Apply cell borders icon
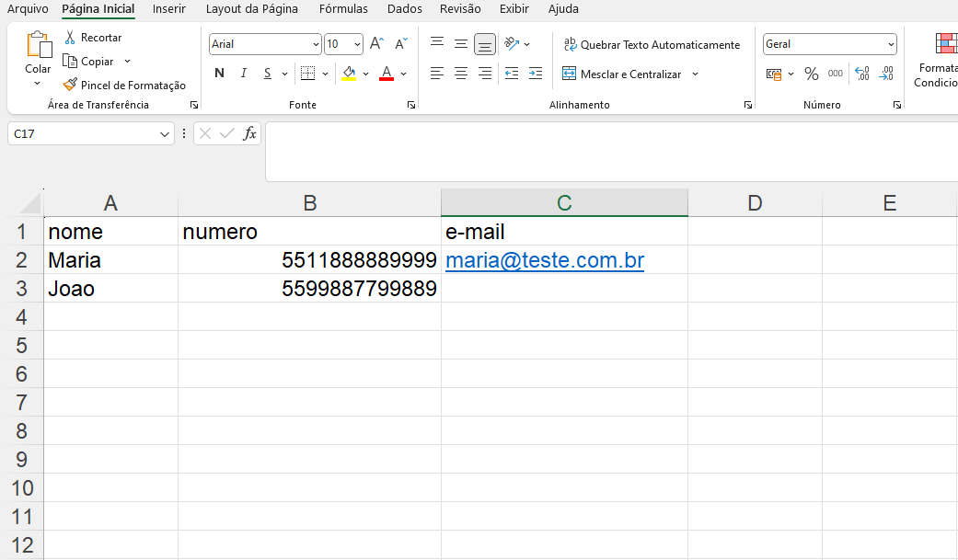This screenshot has width=958, height=560. coord(308,74)
